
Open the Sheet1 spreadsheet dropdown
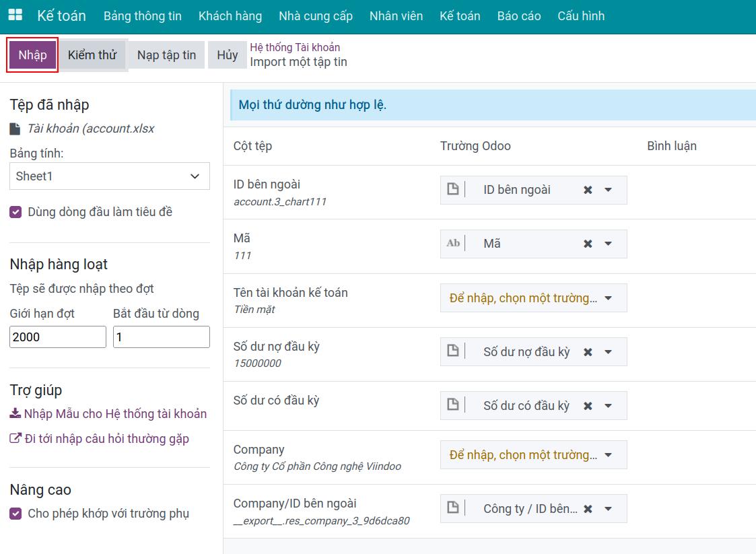[x=110, y=176]
